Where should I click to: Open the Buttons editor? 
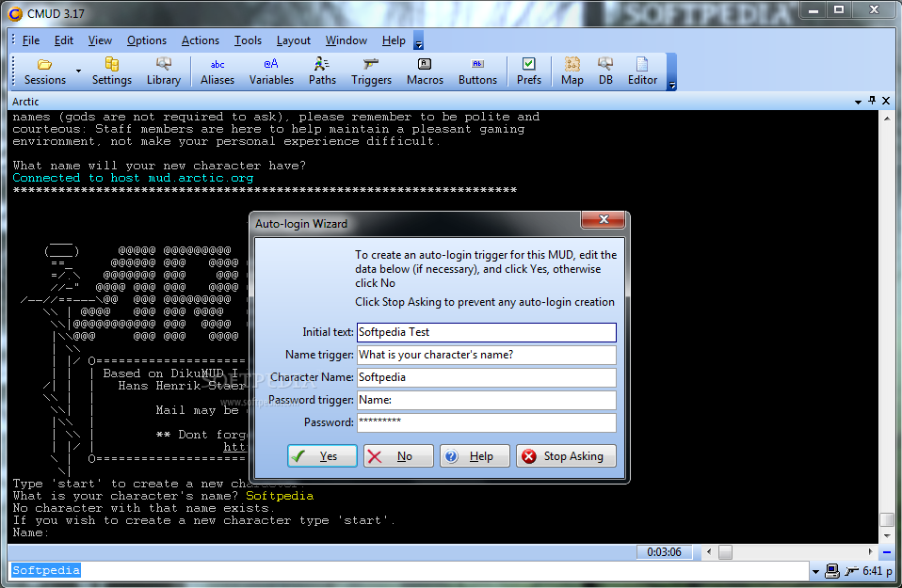point(477,72)
